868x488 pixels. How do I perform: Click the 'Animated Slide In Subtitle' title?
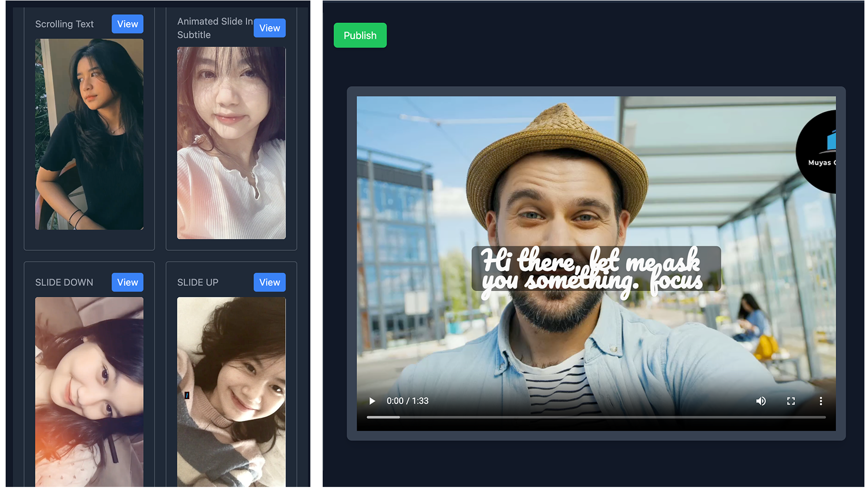(x=215, y=28)
